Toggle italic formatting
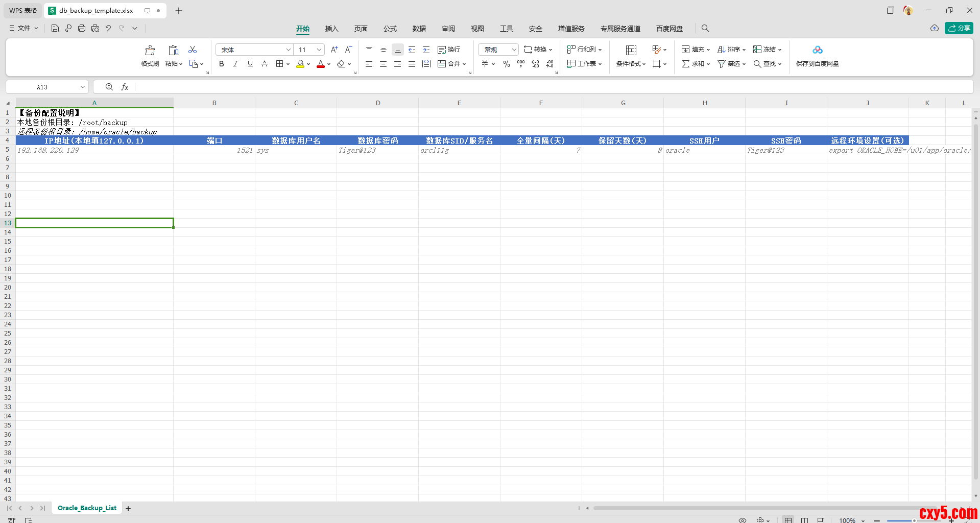This screenshot has width=980, height=523. point(236,64)
